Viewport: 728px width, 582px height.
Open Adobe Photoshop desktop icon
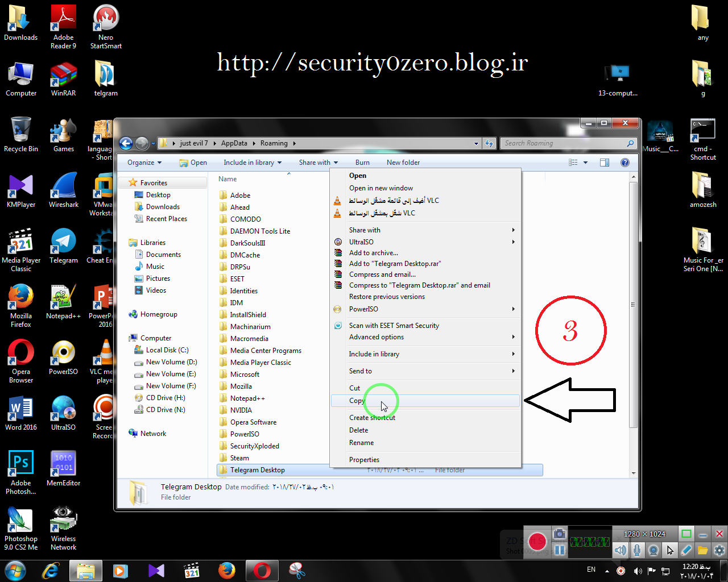21,473
